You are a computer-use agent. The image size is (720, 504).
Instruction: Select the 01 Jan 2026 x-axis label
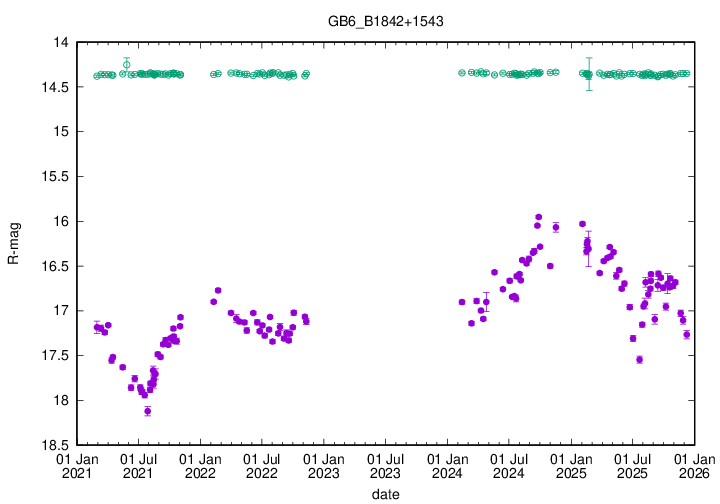coord(695,465)
